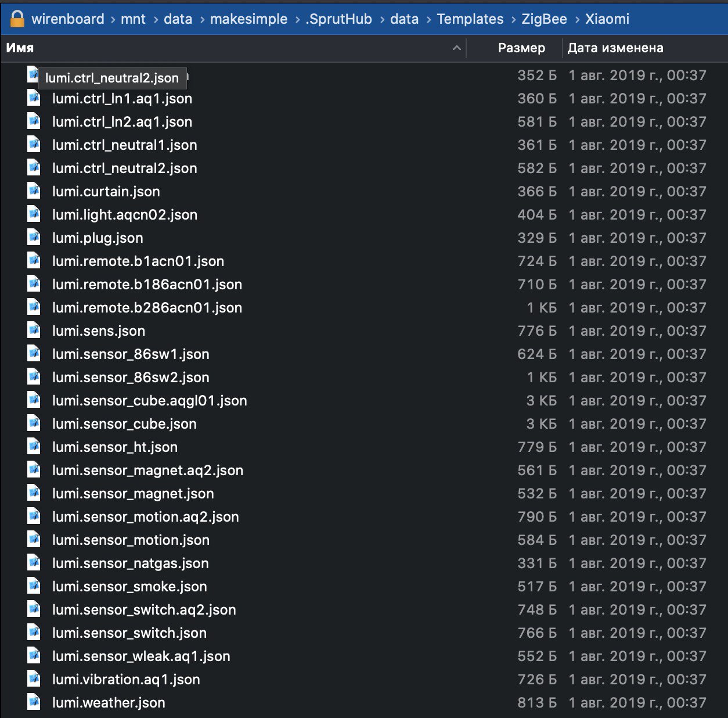Navigate to .SprutHub breadcrumb segment
Screen dimensions: 728x718
[x=338, y=19]
